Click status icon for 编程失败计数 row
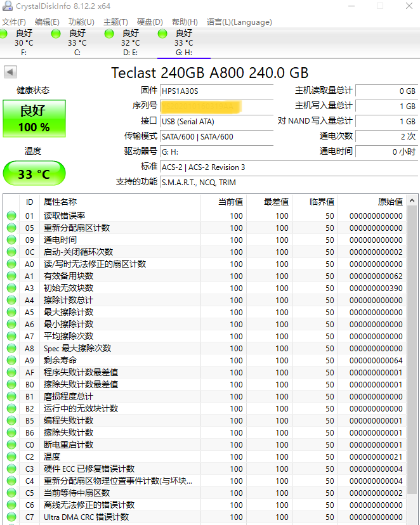The image size is (420, 525). [x=11, y=421]
